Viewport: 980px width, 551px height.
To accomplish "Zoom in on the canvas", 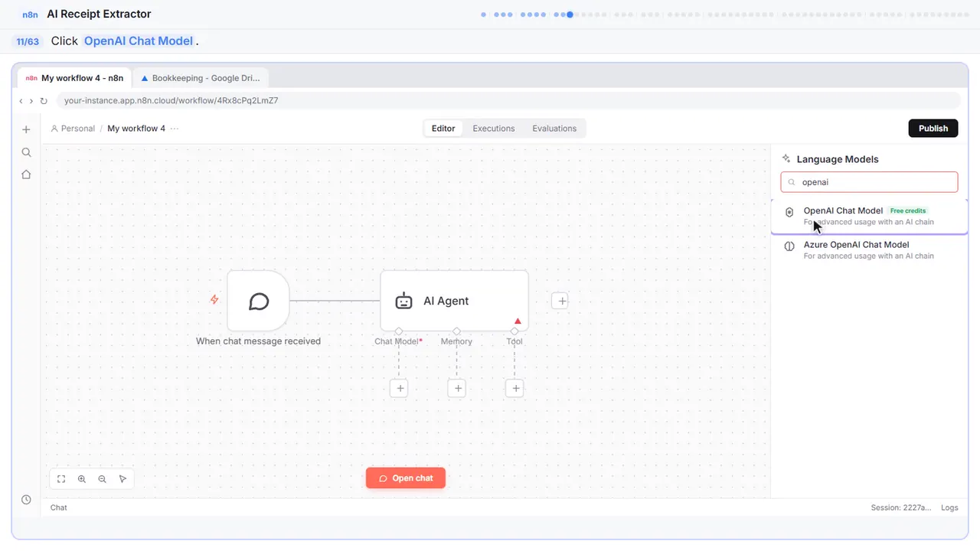I will tap(82, 479).
